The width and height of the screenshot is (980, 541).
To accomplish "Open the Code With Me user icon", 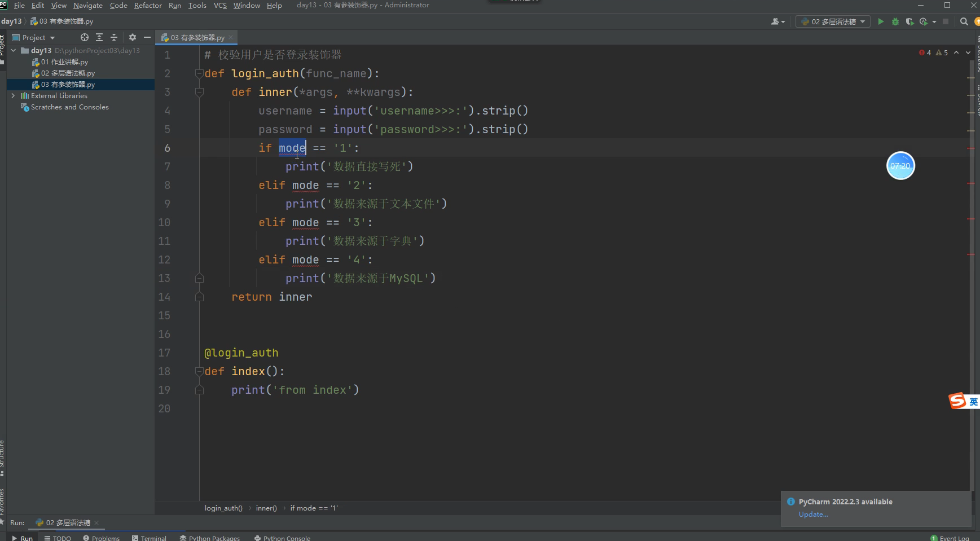I will tap(778, 21).
